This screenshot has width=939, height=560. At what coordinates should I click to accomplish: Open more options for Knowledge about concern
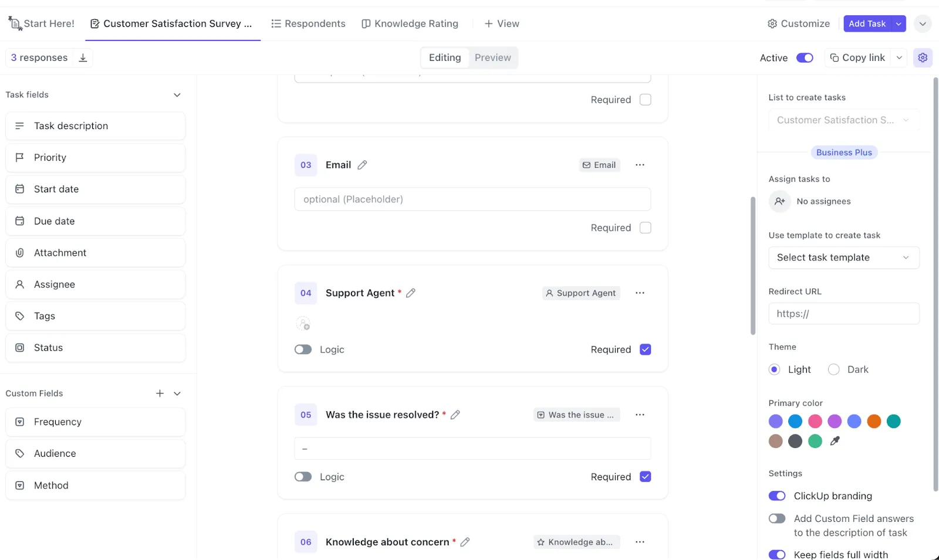coord(640,542)
